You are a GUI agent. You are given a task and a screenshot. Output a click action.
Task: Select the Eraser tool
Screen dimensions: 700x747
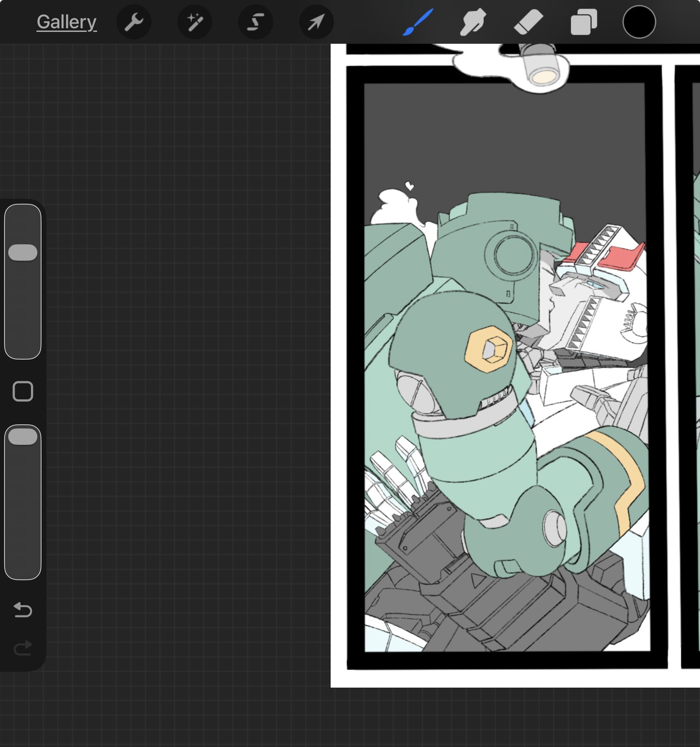(x=528, y=22)
